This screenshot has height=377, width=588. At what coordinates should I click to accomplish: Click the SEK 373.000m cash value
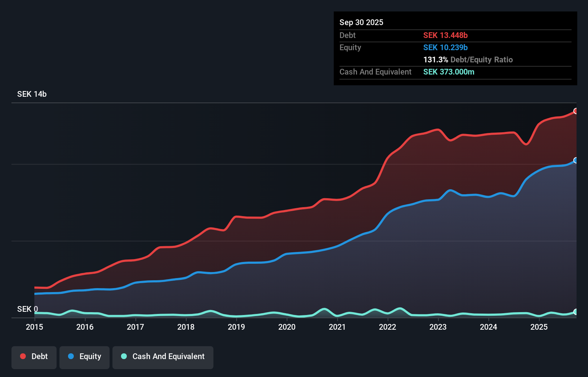[x=449, y=72]
